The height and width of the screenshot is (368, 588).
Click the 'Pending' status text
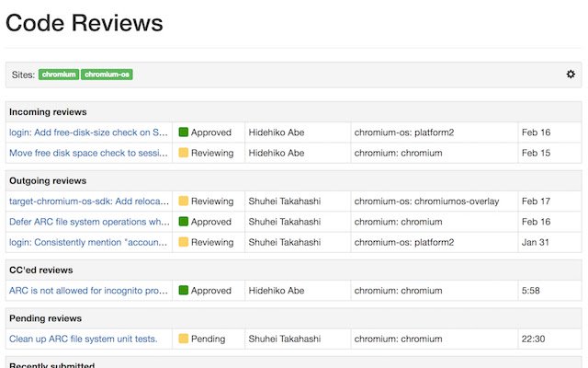(x=209, y=339)
